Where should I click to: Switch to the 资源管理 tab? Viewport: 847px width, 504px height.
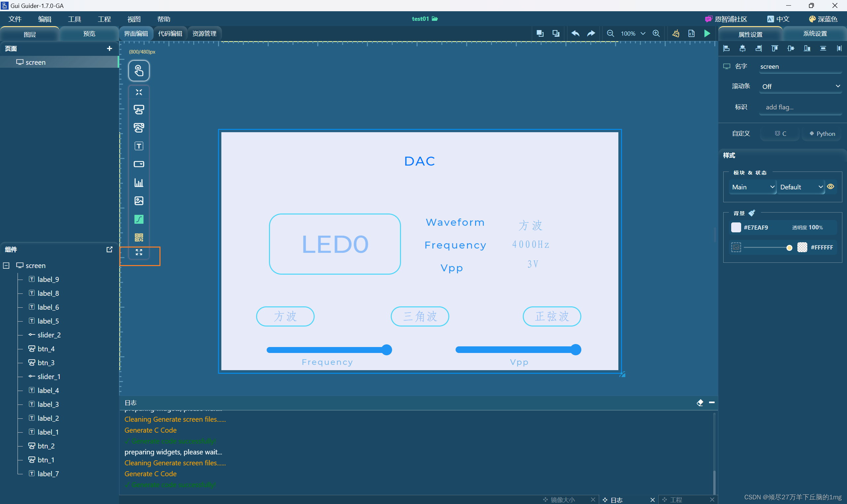pos(204,33)
